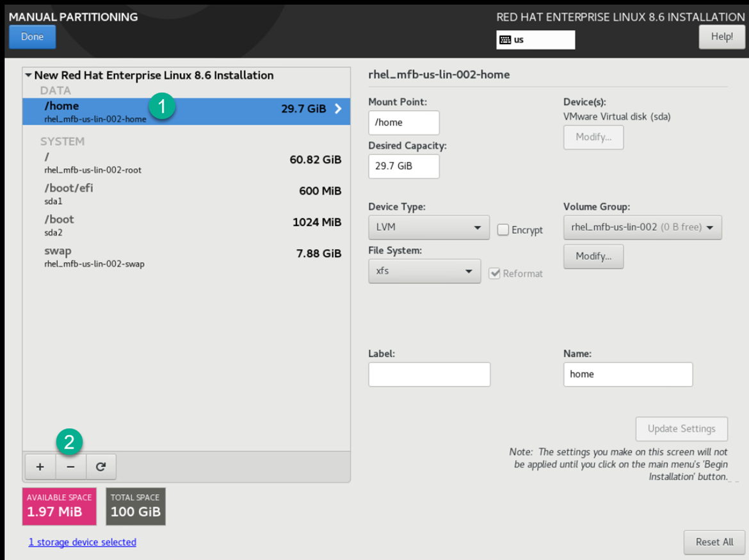The height and width of the screenshot is (560, 749).
Task: Click Update Settings button
Action: coord(682,429)
